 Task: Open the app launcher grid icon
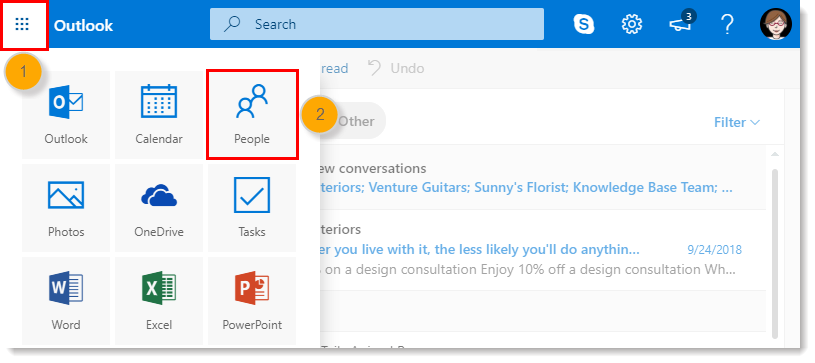point(22,24)
